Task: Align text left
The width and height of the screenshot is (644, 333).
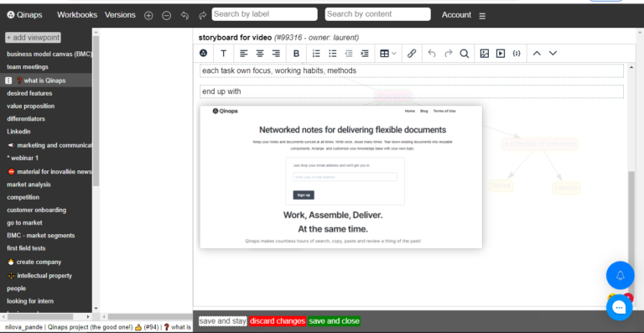Action: click(x=244, y=54)
